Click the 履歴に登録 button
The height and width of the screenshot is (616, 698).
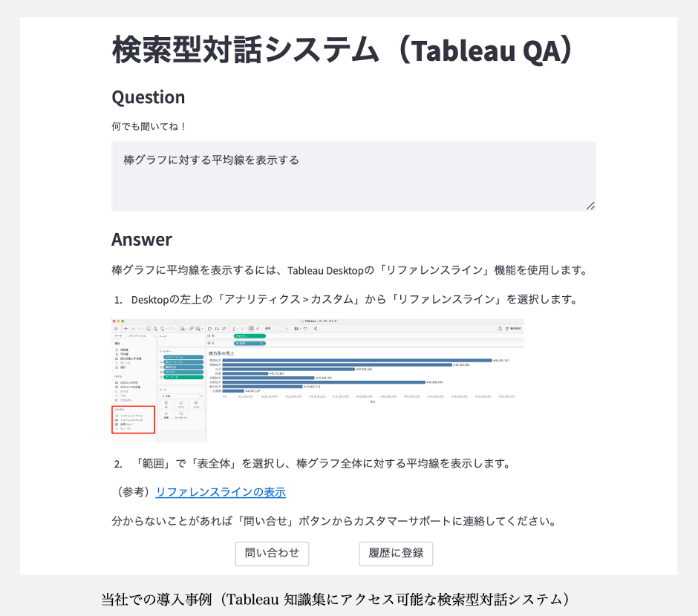click(396, 553)
